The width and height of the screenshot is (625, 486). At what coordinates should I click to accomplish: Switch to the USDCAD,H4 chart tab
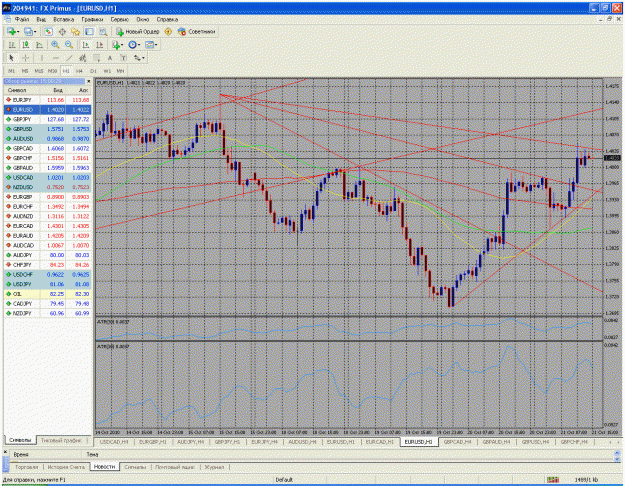coord(114,442)
